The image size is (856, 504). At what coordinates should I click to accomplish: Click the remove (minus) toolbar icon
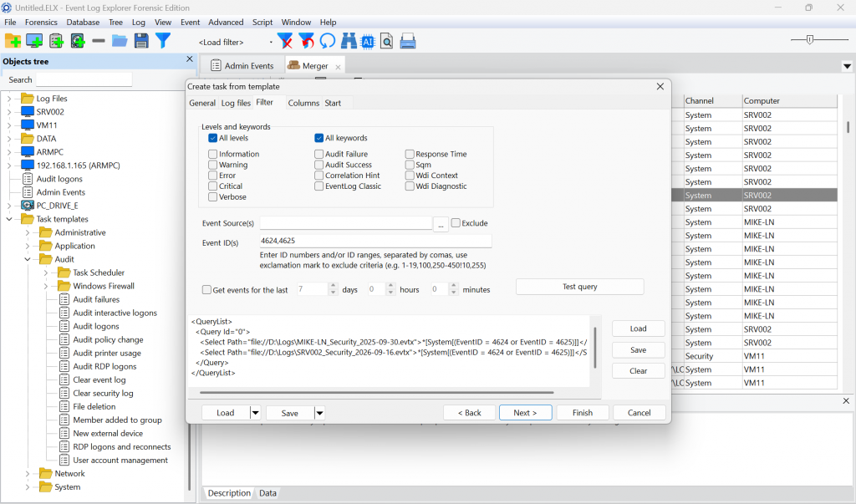99,41
